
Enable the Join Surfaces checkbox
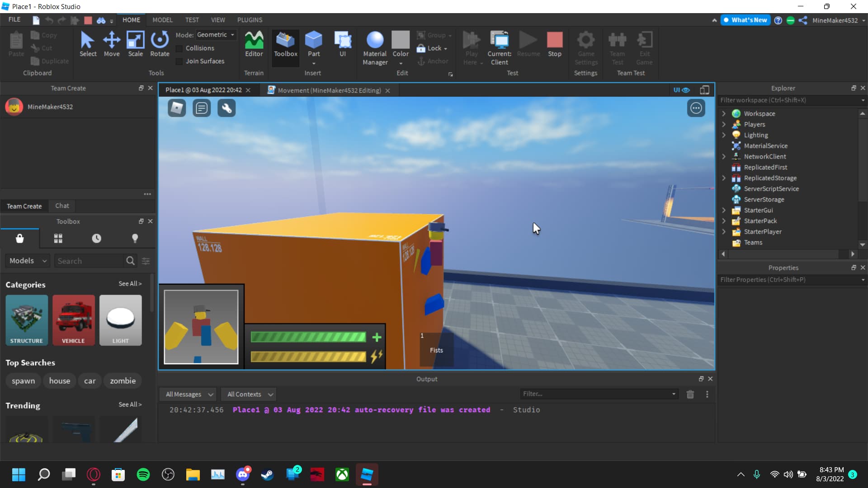[x=179, y=61]
